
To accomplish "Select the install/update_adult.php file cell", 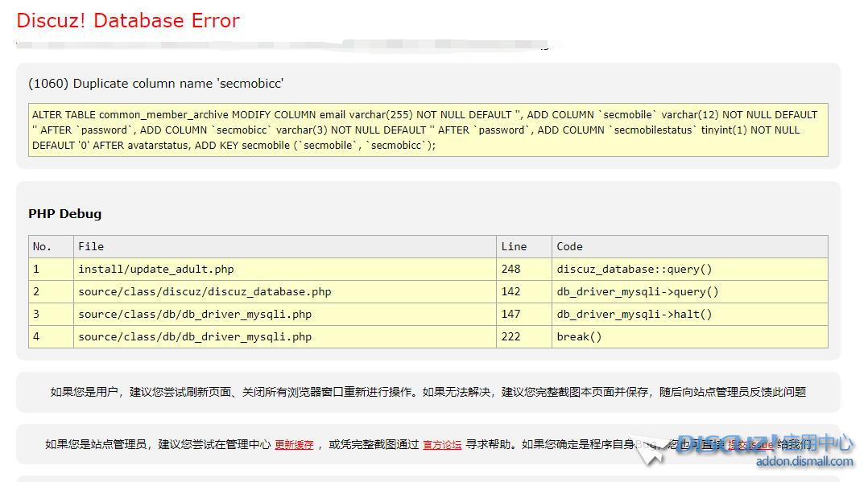I will click(155, 269).
